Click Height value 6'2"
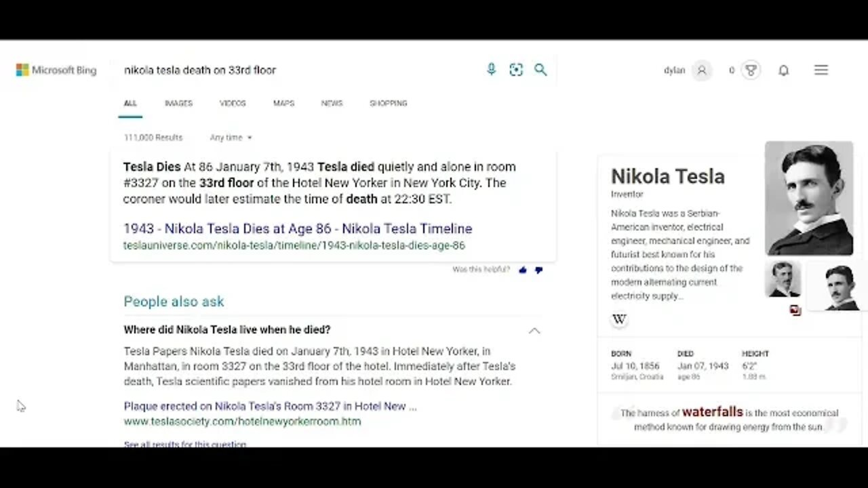The width and height of the screenshot is (868, 488). 749,366
